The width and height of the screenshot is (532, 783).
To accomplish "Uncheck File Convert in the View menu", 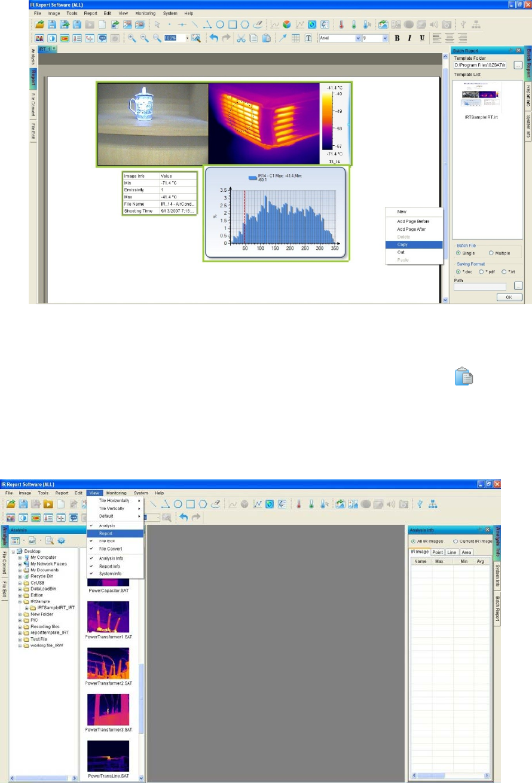I will (x=115, y=549).
